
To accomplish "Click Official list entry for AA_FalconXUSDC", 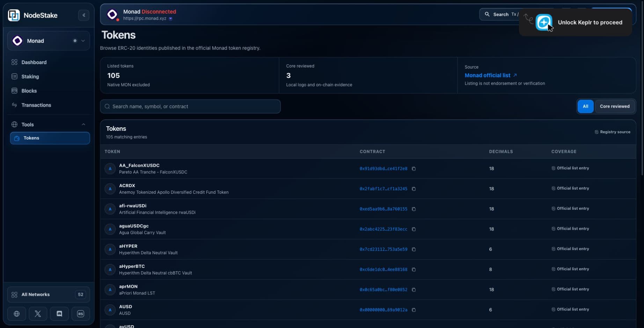I will coord(570,168).
